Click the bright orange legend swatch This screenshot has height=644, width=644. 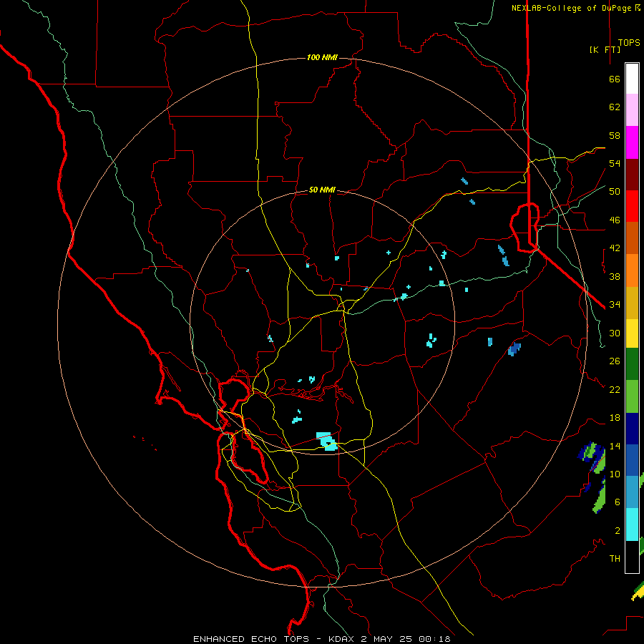(x=632, y=270)
